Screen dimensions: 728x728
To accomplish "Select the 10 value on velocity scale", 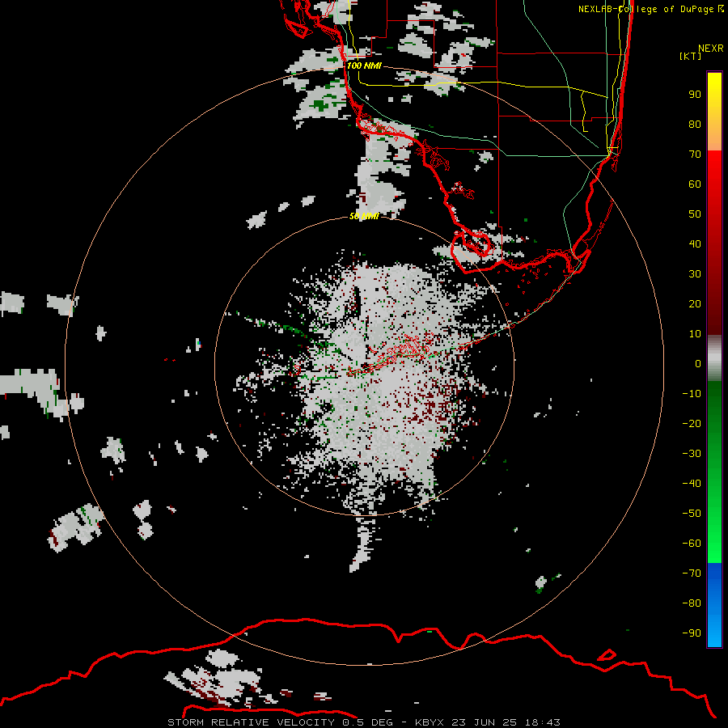I will [x=695, y=334].
